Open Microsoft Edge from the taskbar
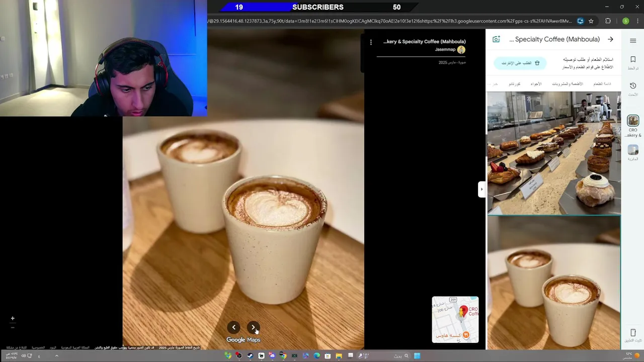Screen dimensions: 644x362 tap(316, 356)
